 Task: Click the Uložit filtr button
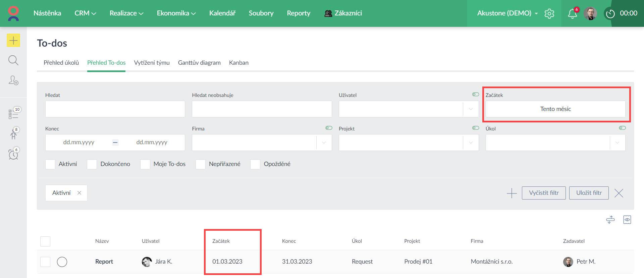point(589,193)
